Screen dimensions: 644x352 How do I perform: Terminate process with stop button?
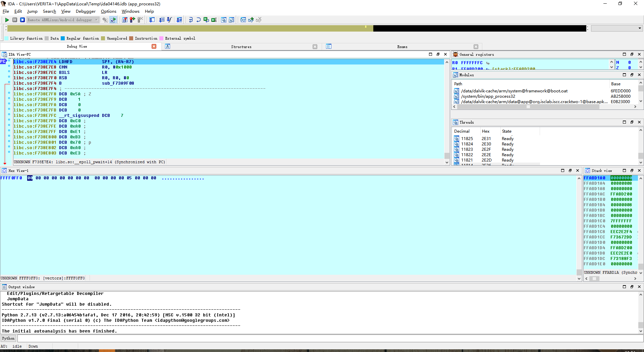(22, 20)
